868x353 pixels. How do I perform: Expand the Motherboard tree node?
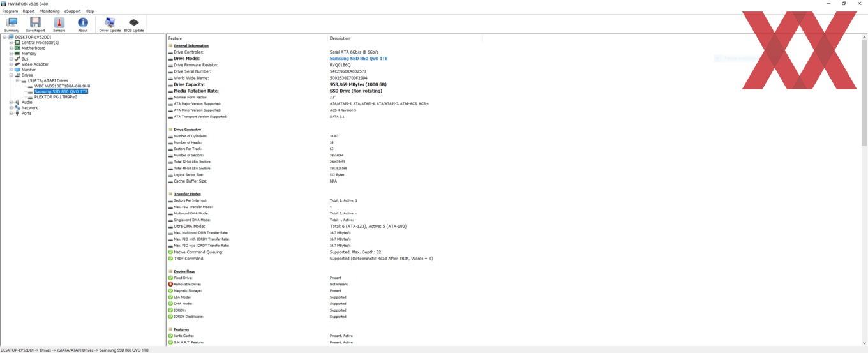tap(11, 48)
